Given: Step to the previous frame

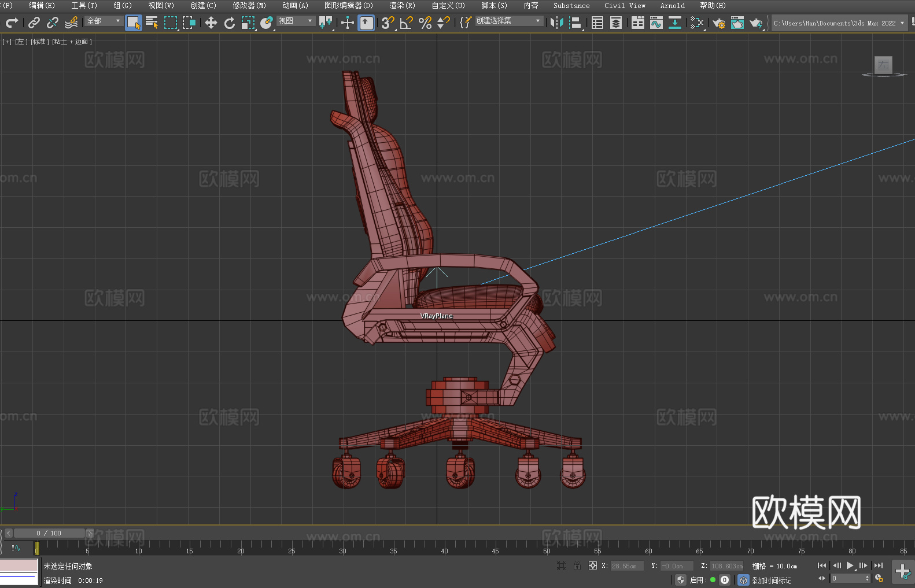Looking at the screenshot, I should click(x=836, y=565).
